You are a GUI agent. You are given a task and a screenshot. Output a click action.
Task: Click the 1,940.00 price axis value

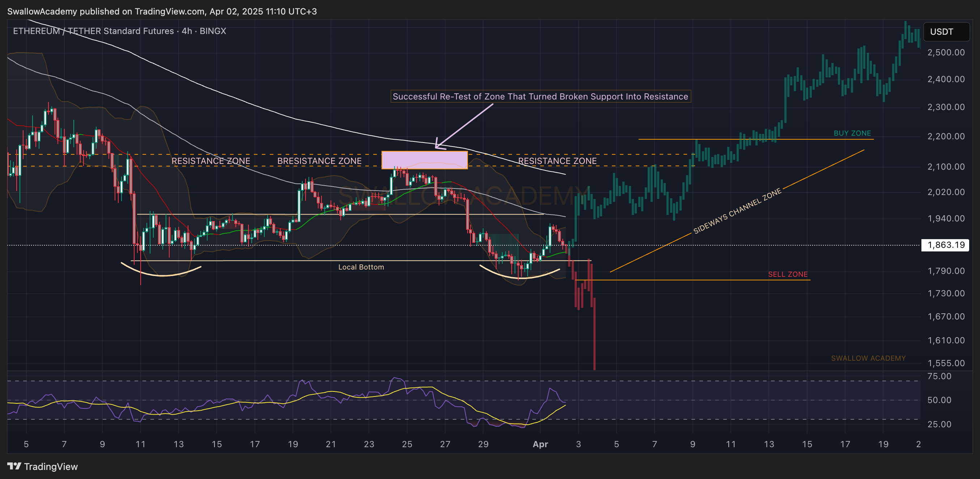pos(946,219)
